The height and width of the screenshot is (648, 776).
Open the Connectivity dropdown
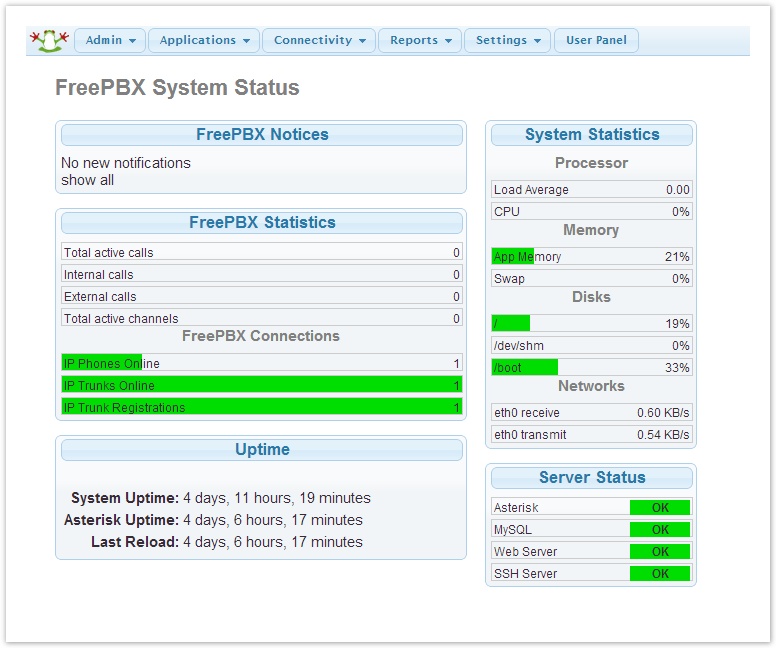tap(319, 40)
